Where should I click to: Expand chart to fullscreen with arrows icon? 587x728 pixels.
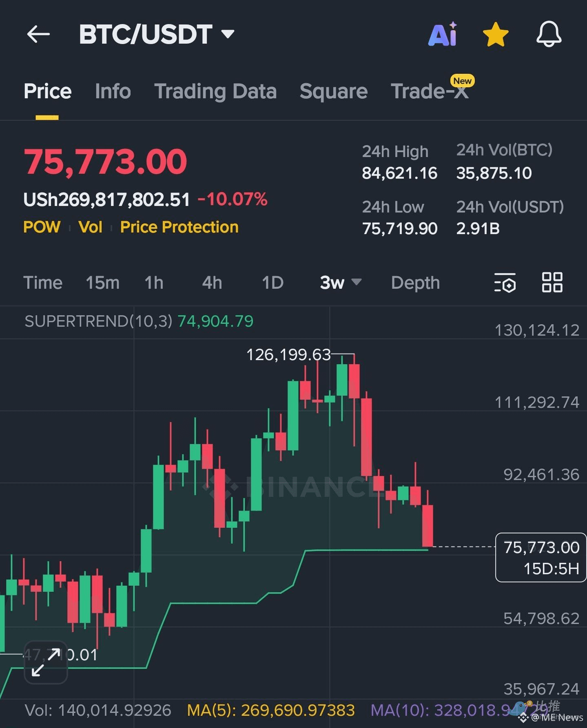tap(46, 662)
